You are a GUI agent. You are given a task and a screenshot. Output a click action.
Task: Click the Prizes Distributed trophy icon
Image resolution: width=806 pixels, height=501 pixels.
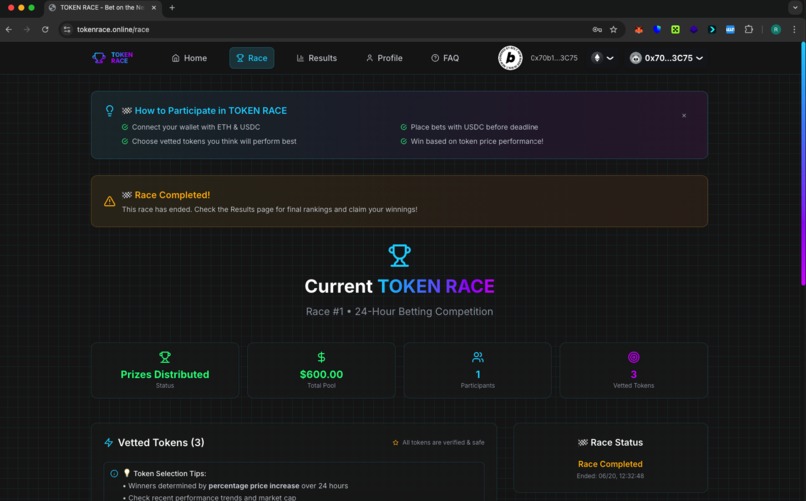click(165, 357)
